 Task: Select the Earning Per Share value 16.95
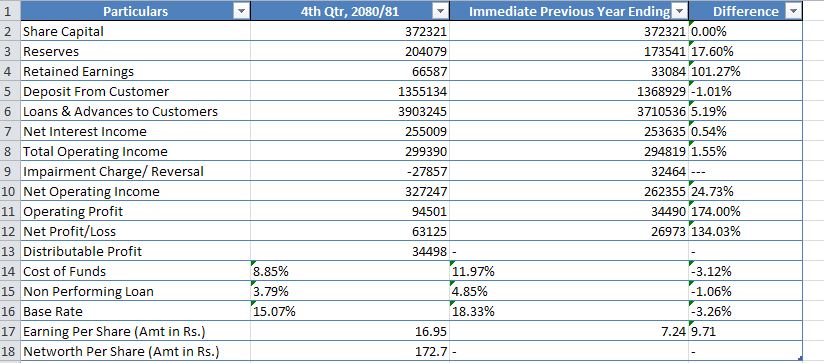pyautogui.click(x=350, y=331)
